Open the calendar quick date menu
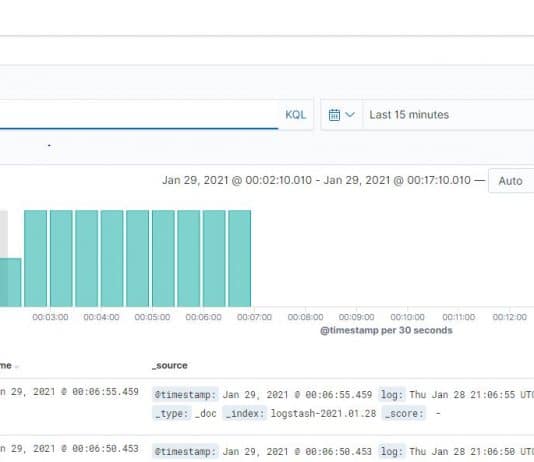The image size is (534, 462). (334, 115)
